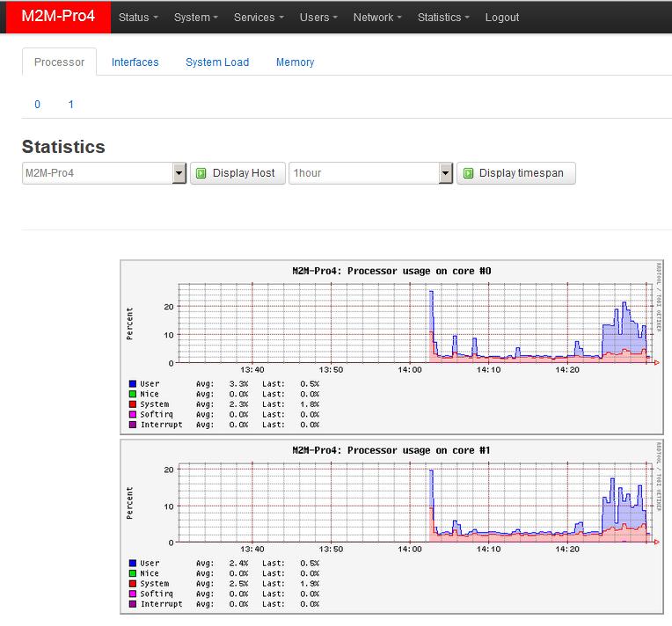Click the core #0 graph title text
Image resolution: width=672 pixels, height=626 pixels.
[391, 271]
